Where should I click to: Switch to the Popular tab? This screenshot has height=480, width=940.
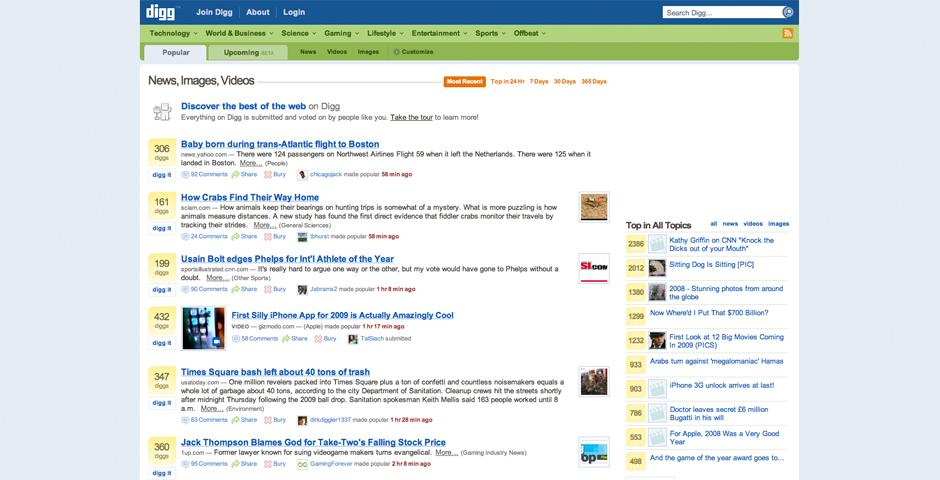pyautogui.click(x=175, y=53)
